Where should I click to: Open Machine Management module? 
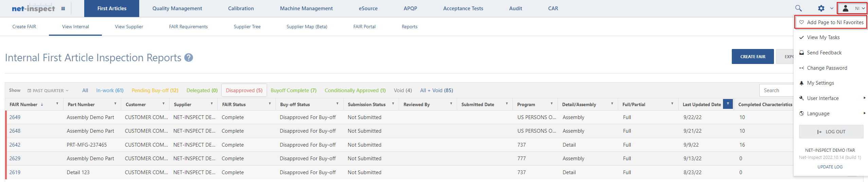(x=306, y=9)
